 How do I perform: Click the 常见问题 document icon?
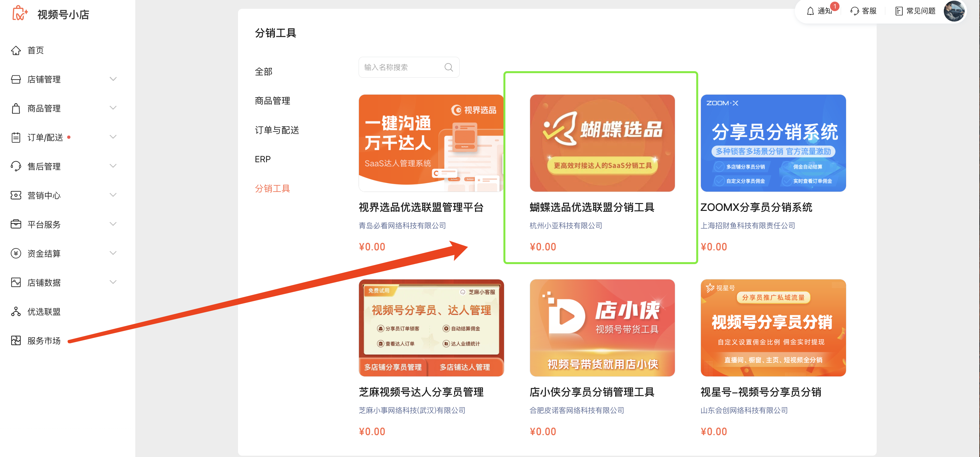click(x=898, y=11)
